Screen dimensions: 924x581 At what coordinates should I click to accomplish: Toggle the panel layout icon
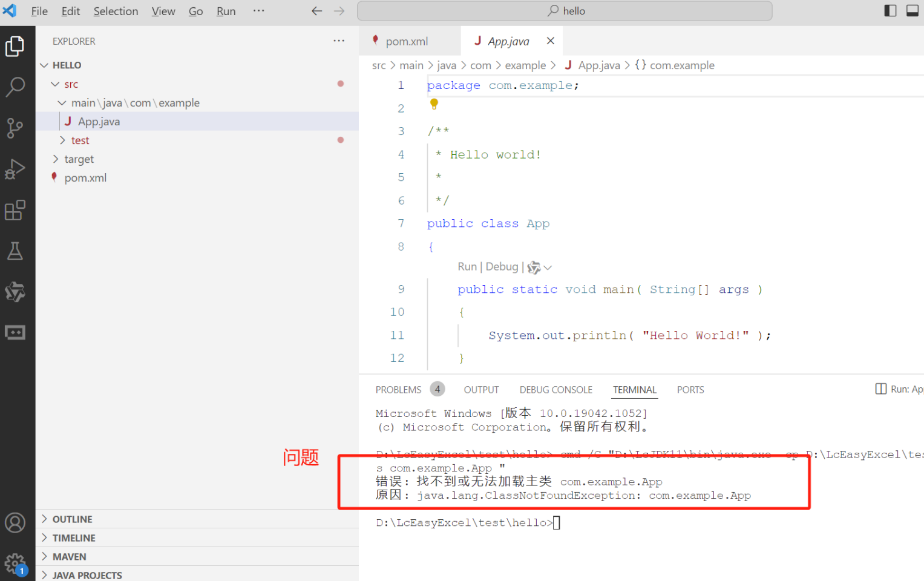913,10
